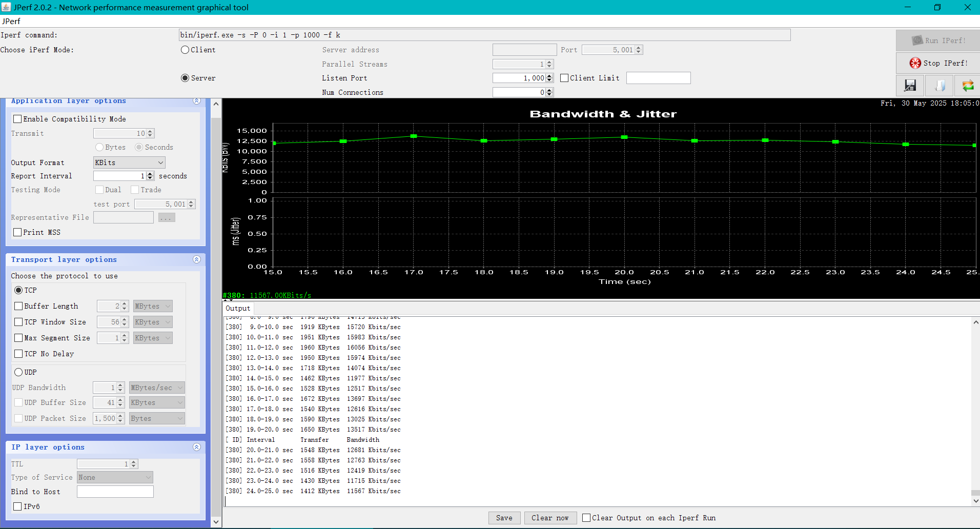Select the Output tab
Screen dimensions: 980x529
point(238,308)
